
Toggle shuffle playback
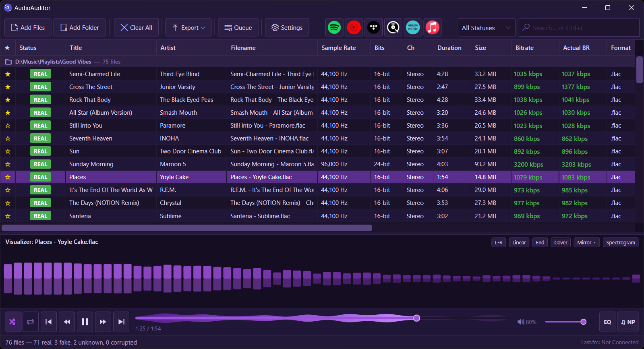(12, 322)
